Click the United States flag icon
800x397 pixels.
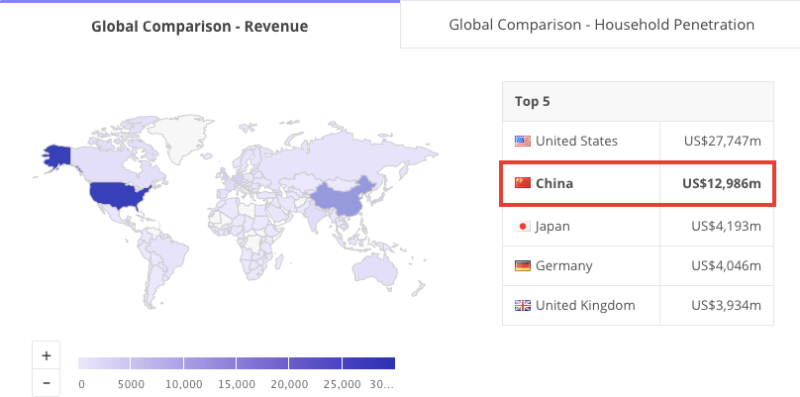[x=522, y=141]
